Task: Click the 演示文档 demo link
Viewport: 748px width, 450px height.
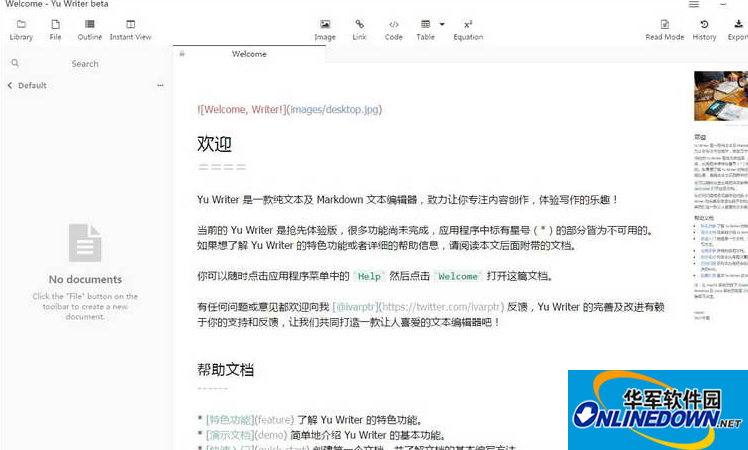Action: click(x=229, y=435)
